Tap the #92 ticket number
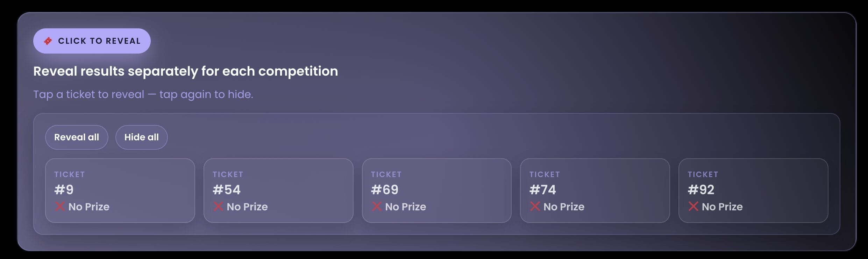Screen dimensions: 868x259 701,190
